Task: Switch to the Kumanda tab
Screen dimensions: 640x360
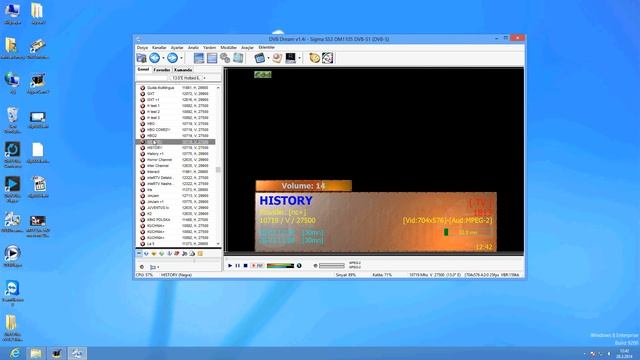Action: tap(183, 70)
